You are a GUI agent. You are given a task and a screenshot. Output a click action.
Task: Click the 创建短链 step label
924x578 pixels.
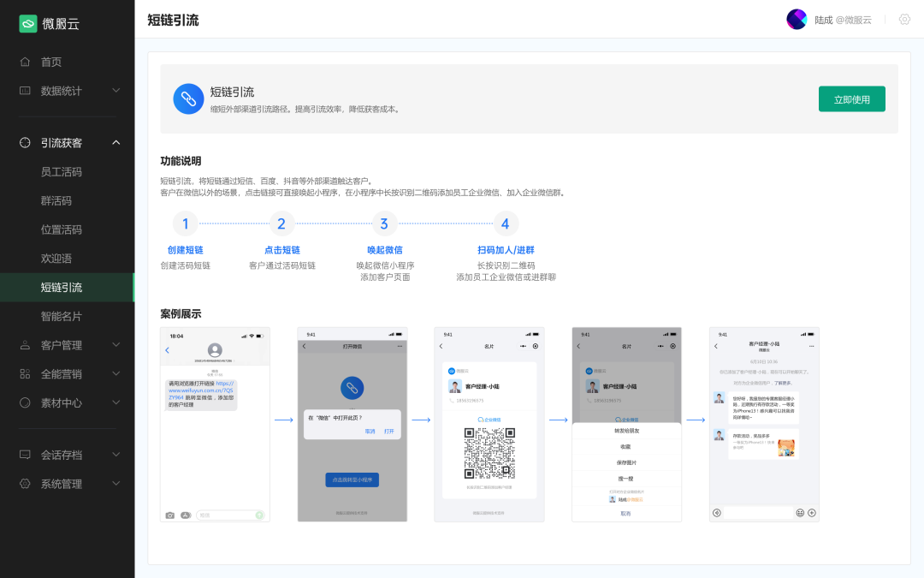[186, 250]
